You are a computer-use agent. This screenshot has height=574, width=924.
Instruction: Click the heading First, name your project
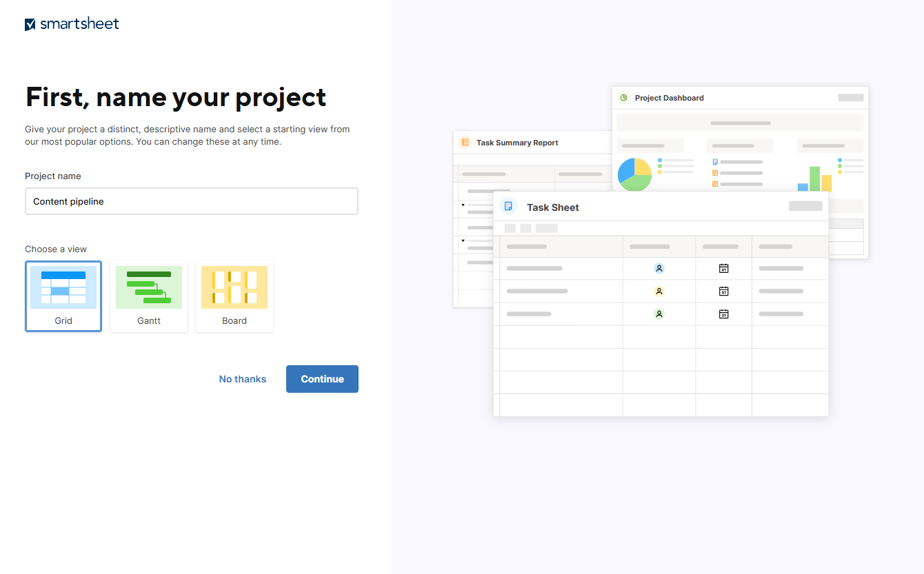176,97
